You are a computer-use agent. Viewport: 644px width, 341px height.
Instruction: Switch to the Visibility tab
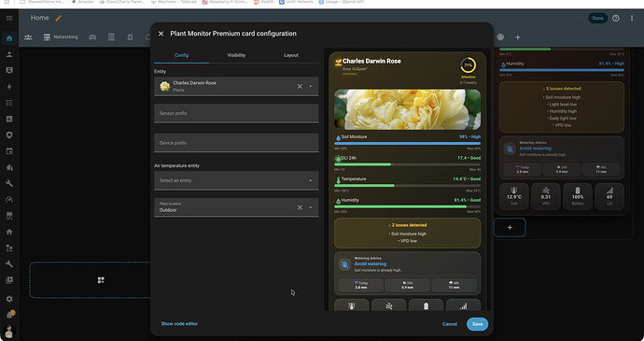pos(236,55)
